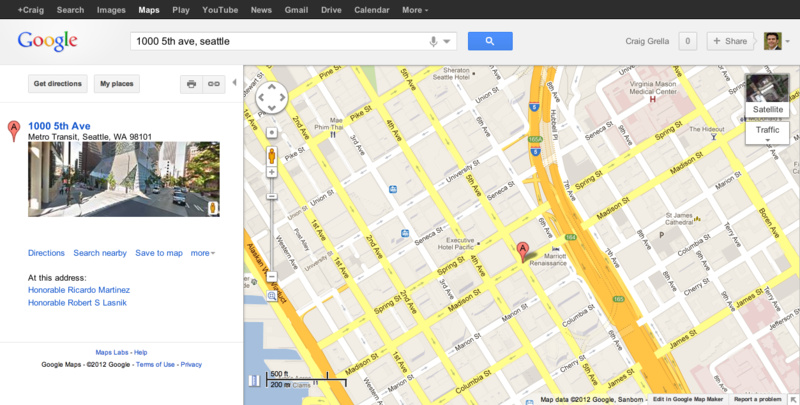The height and width of the screenshot is (405, 800).
Task: Expand the layers dropdown arrow under Traffic
Action: 767,140
